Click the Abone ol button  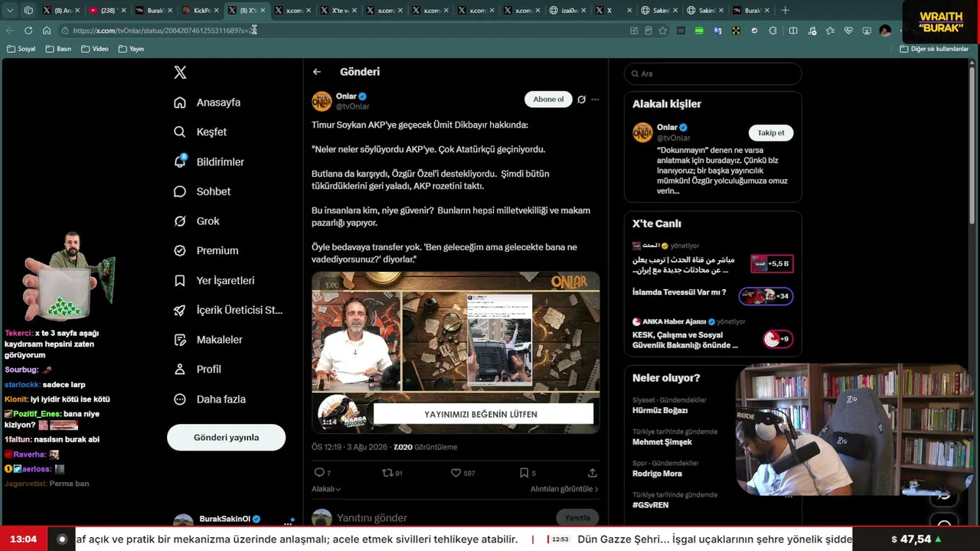coord(548,99)
